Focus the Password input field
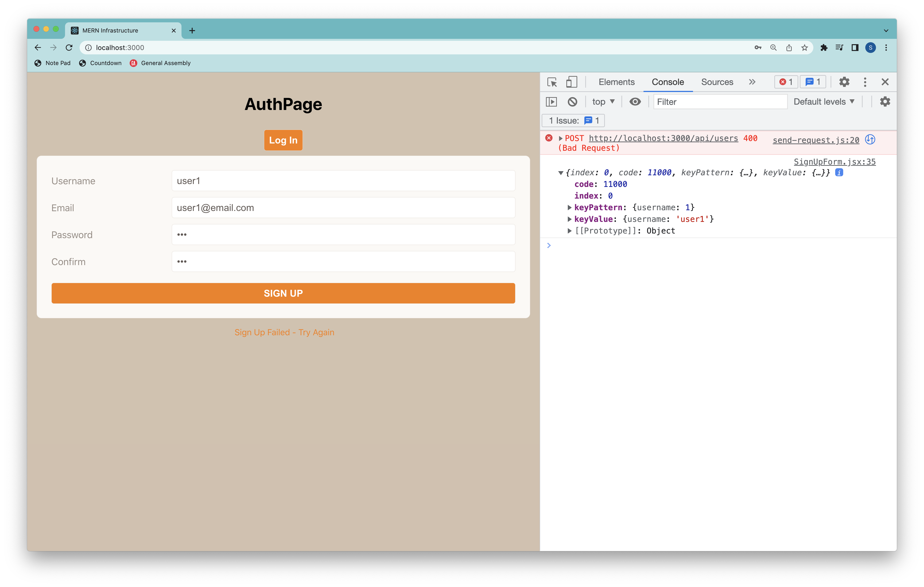The height and width of the screenshot is (587, 924). (x=343, y=235)
